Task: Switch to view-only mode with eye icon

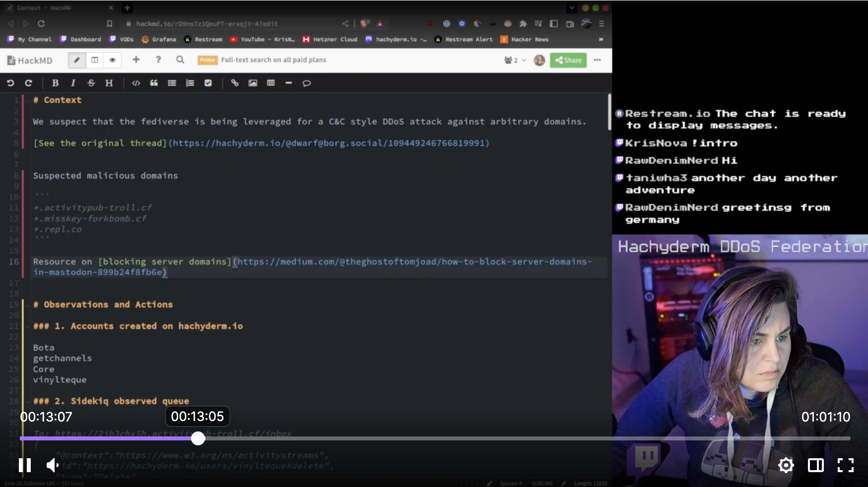Action: coord(113,60)
